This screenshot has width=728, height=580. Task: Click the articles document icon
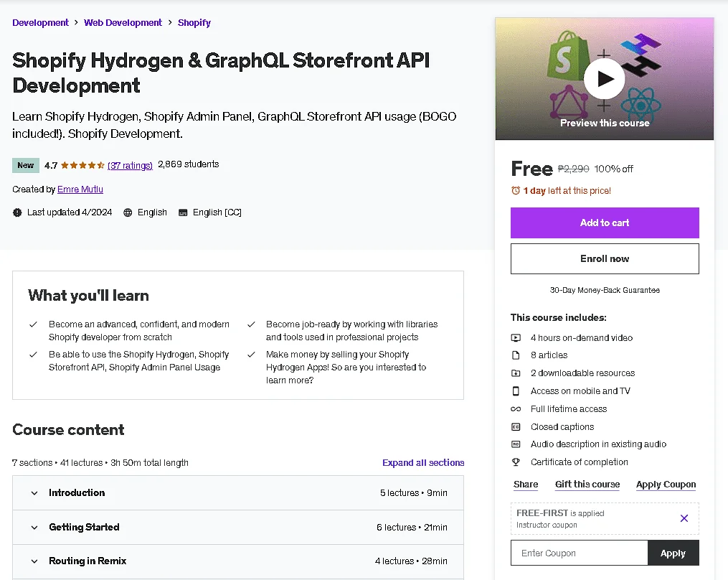click(x=516, y=355)
